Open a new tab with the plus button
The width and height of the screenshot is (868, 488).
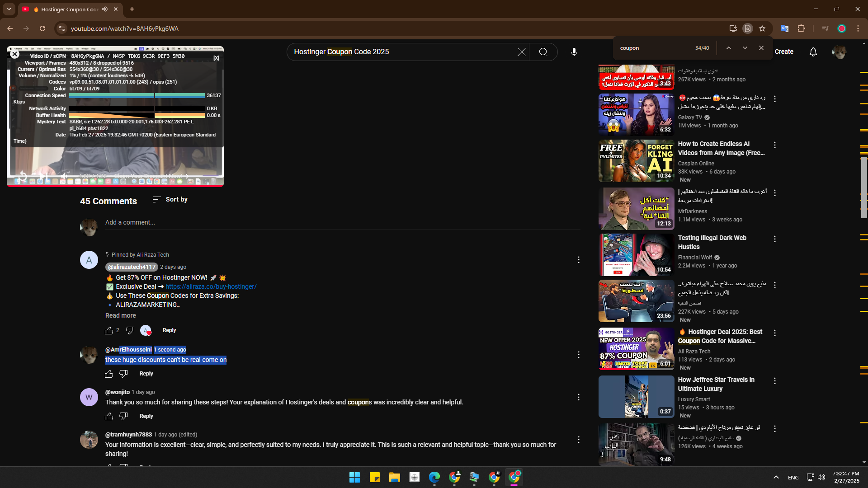point(132,9)
